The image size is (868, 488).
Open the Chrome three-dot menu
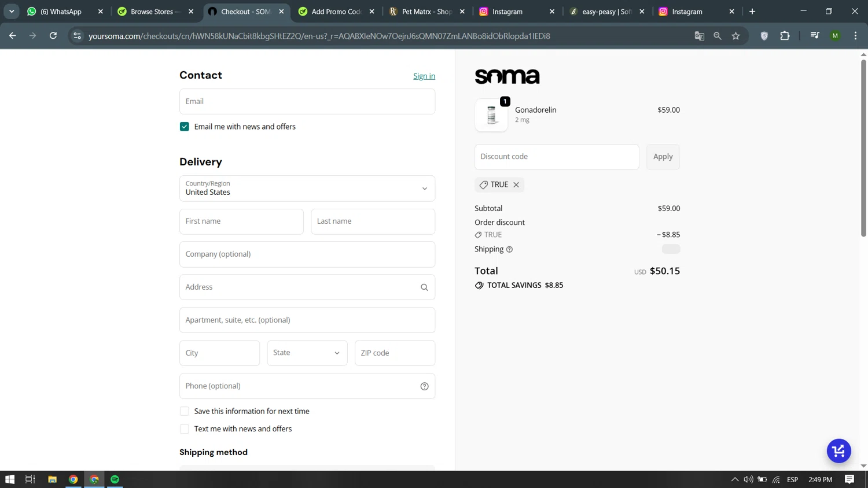click(x=855, y=36)
